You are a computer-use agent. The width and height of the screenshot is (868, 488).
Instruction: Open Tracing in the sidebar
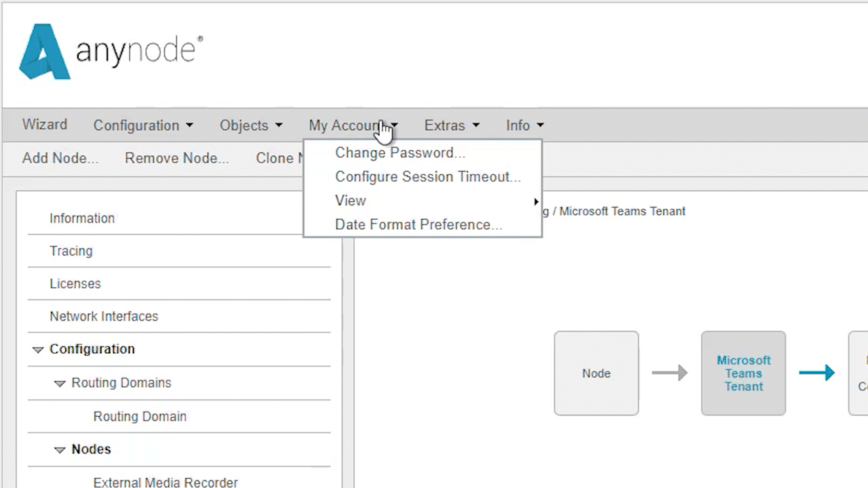pos(71,251)
